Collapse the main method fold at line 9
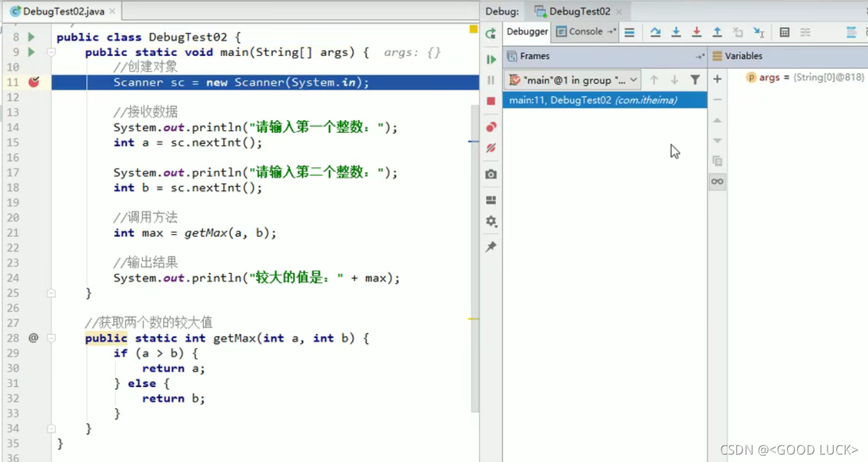868x462 pixels. (x=51, y=52)
